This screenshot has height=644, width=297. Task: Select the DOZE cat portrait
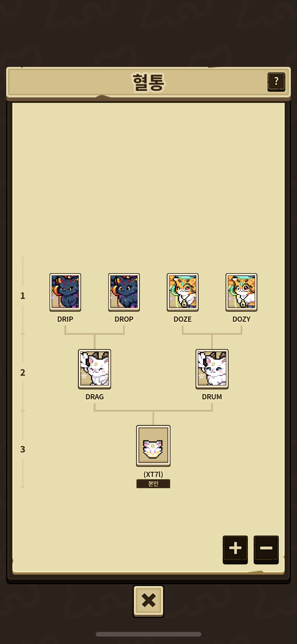coord(183,292)
